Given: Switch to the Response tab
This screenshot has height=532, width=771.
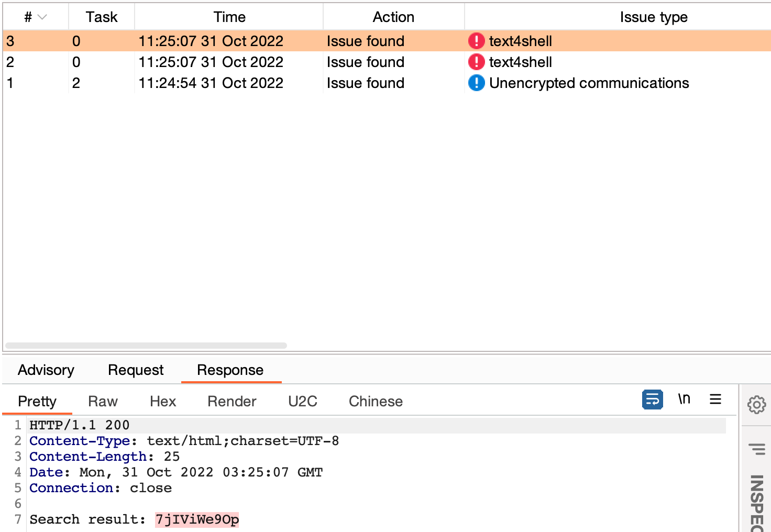Looking at the screenshot, I should (x=230, y=370).
